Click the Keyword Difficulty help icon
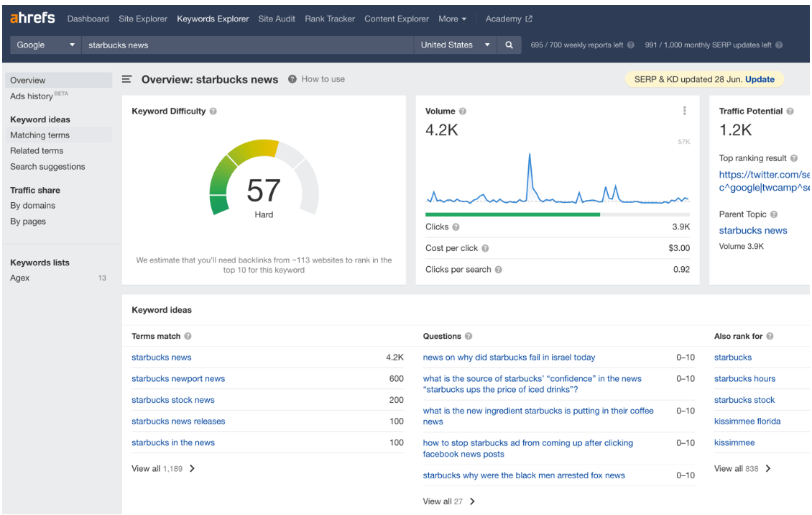The image size is (812, 515). (213, 111)
